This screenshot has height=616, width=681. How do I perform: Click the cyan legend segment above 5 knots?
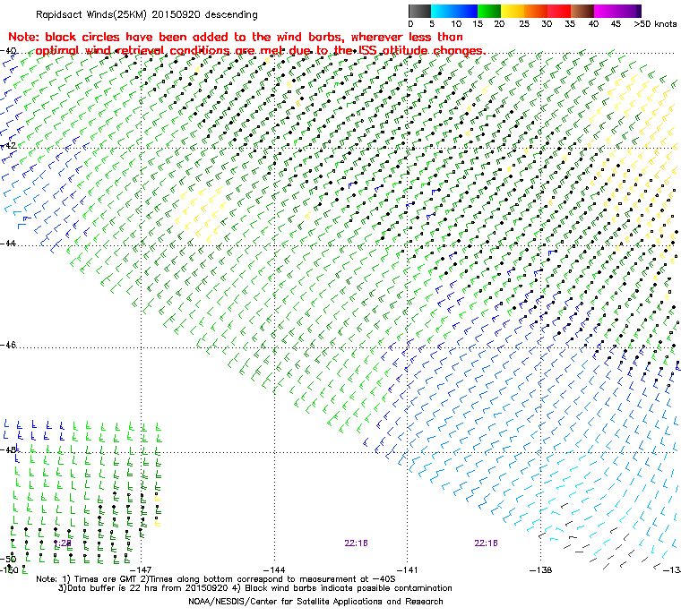tap(443, 11)
